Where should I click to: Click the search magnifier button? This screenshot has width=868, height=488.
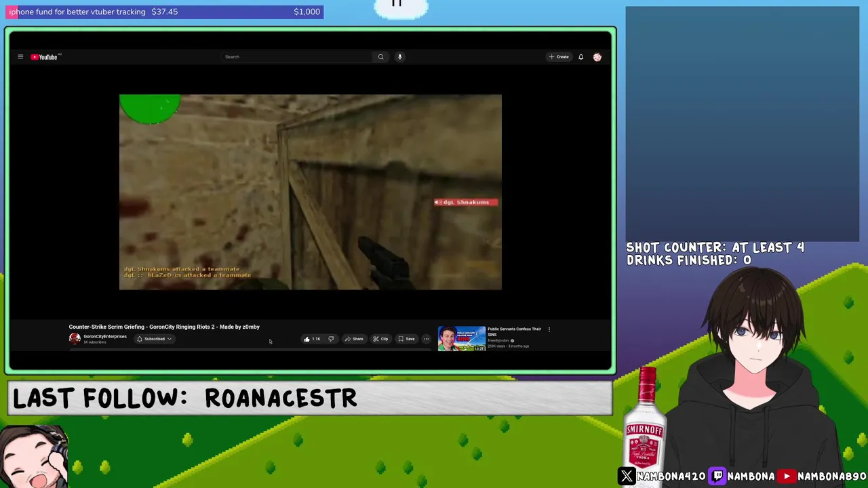pos(380,57)
